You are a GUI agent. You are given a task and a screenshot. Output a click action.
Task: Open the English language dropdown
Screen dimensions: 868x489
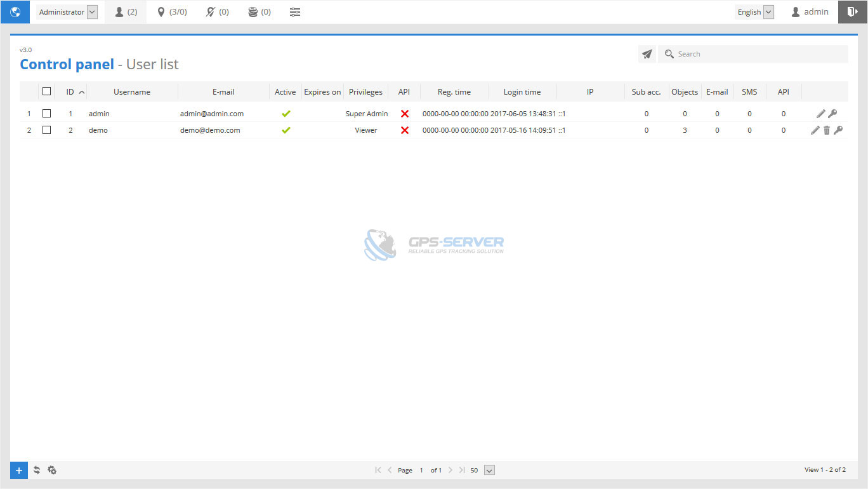pos(754,12)
